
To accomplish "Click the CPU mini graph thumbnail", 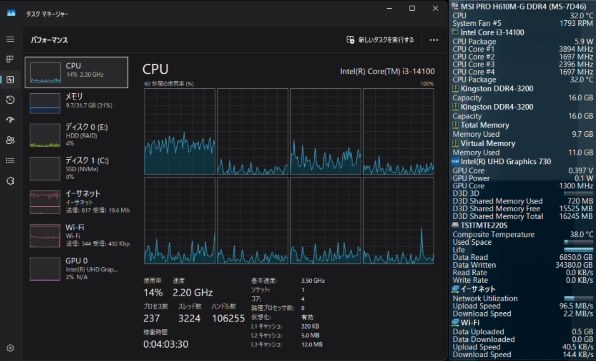I will [45, 73].
